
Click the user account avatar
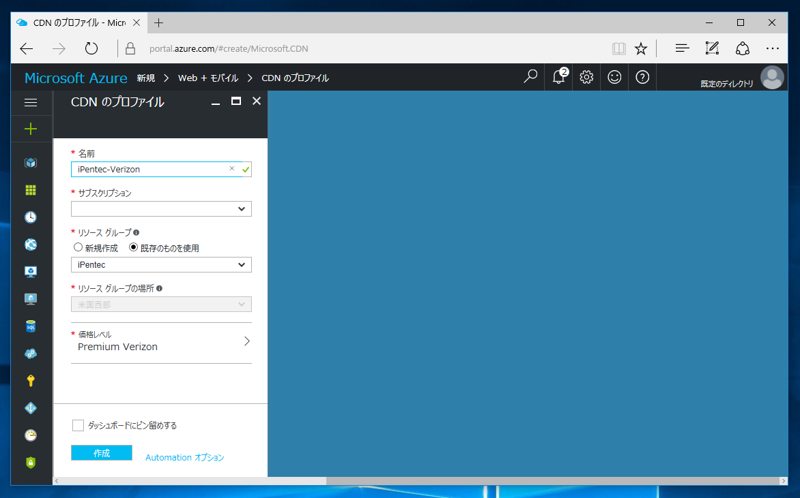click(x=772, y=78)
